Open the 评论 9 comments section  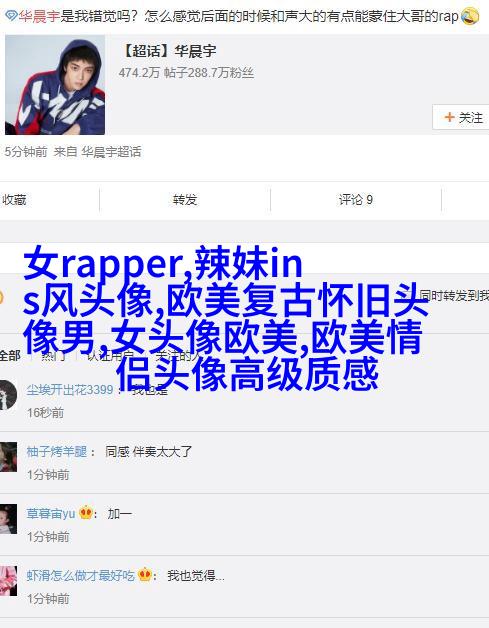356,199
